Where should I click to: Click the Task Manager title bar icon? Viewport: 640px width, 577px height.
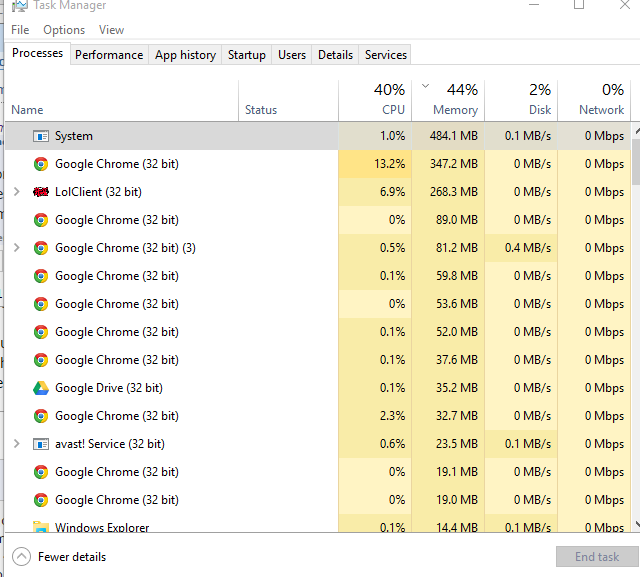(x=20, y=5)
